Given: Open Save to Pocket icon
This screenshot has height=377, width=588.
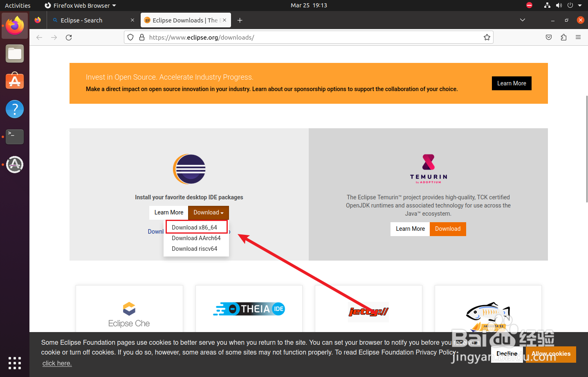Looking at the screenshot, I should tap(549, 38).
